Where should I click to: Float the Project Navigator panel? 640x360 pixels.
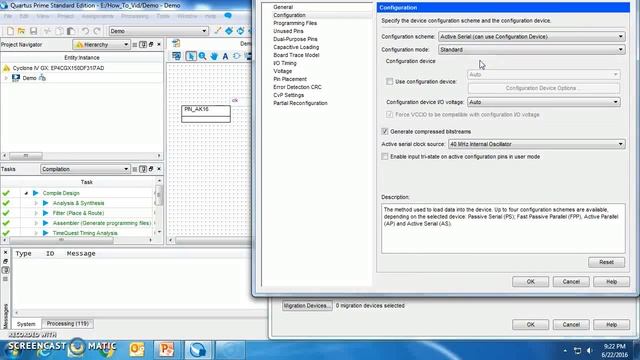pos(151,44)
